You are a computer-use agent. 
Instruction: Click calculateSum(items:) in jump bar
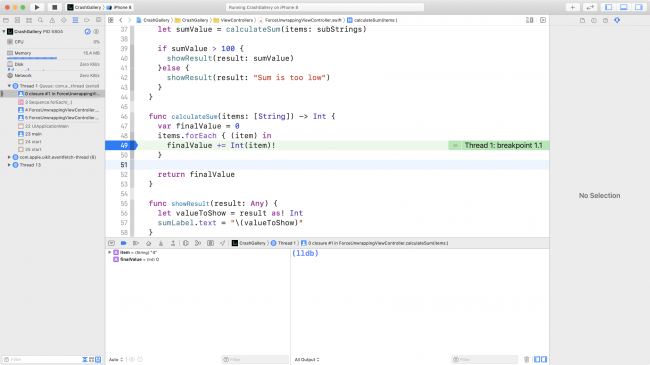click(372, 20)
